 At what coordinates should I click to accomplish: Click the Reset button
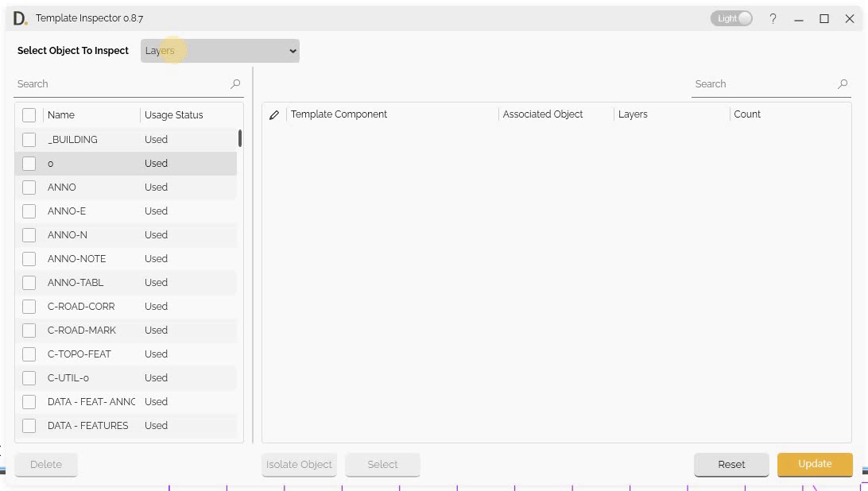tap(731, 465)
